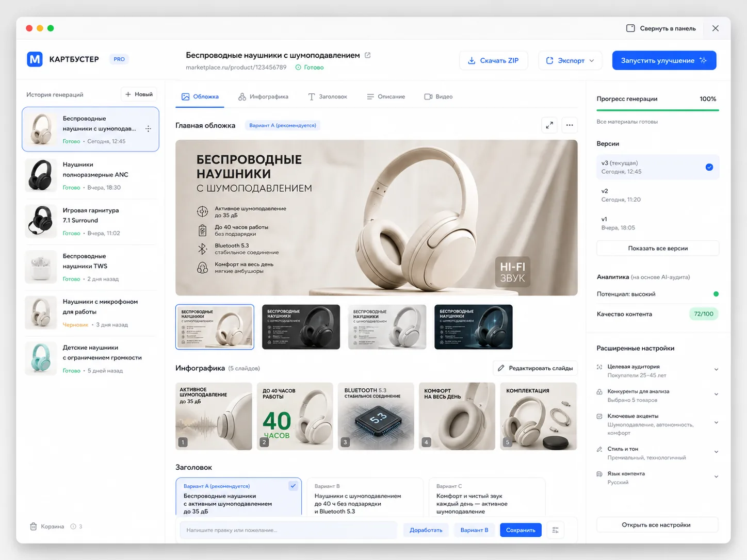Click sparkle icon in Запустить улучшение
Screen dimensions: 747x560
(703, 60)
